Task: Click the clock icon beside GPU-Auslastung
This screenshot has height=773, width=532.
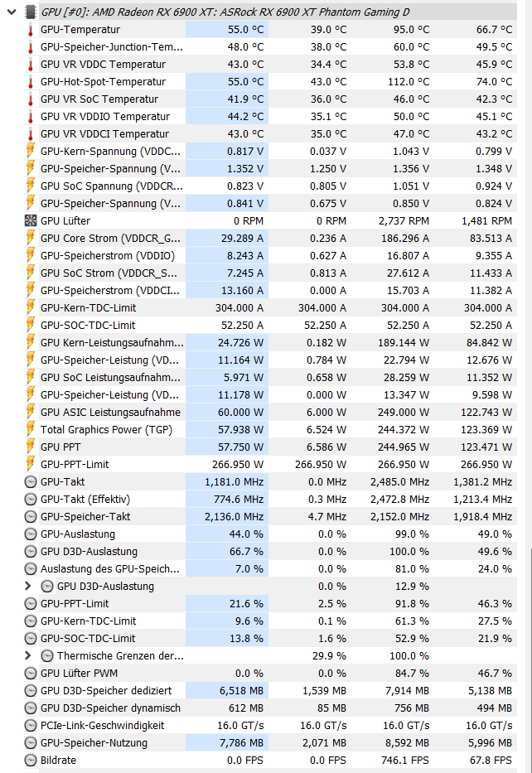Action: [x=31, y=534]
